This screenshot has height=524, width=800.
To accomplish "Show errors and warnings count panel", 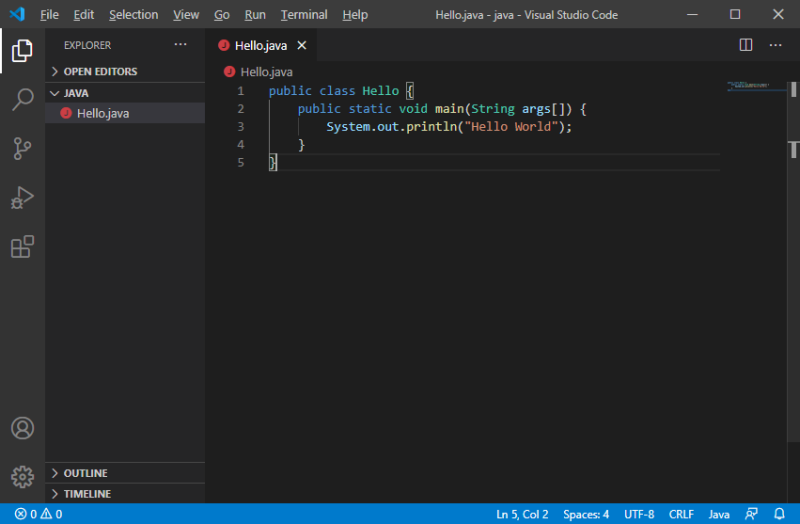I will point(38,514).
